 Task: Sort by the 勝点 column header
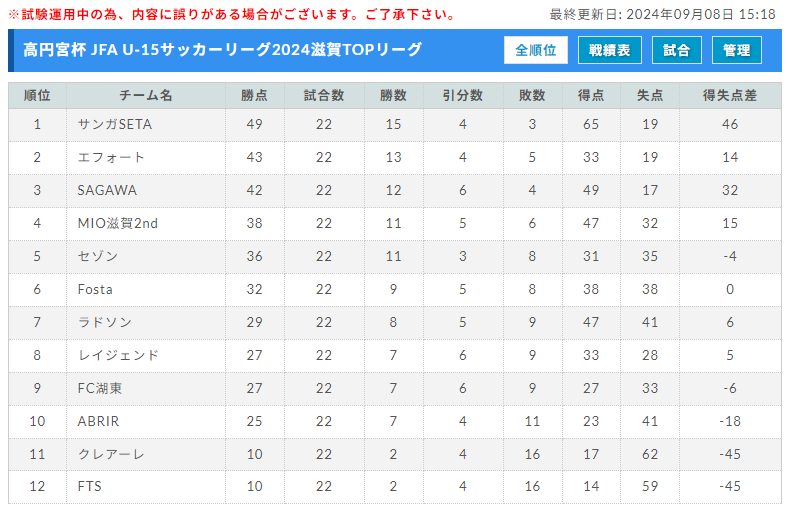[x=254, y=96]
